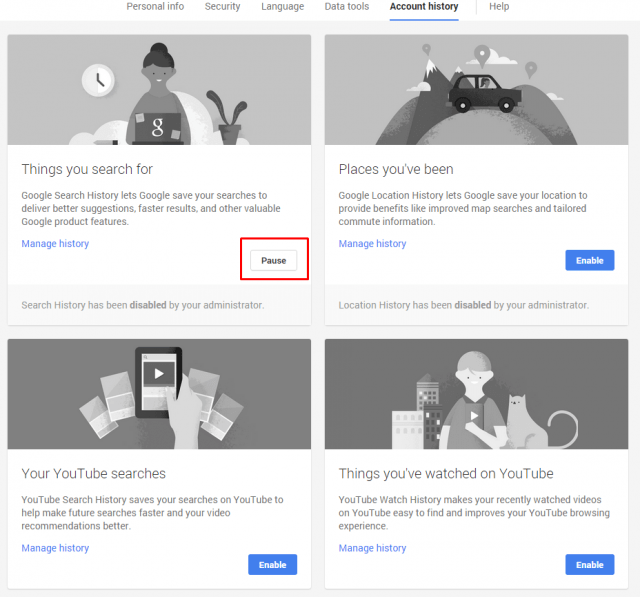
Task: Click the Google Search History description text
Action: [x=151, y=209]
